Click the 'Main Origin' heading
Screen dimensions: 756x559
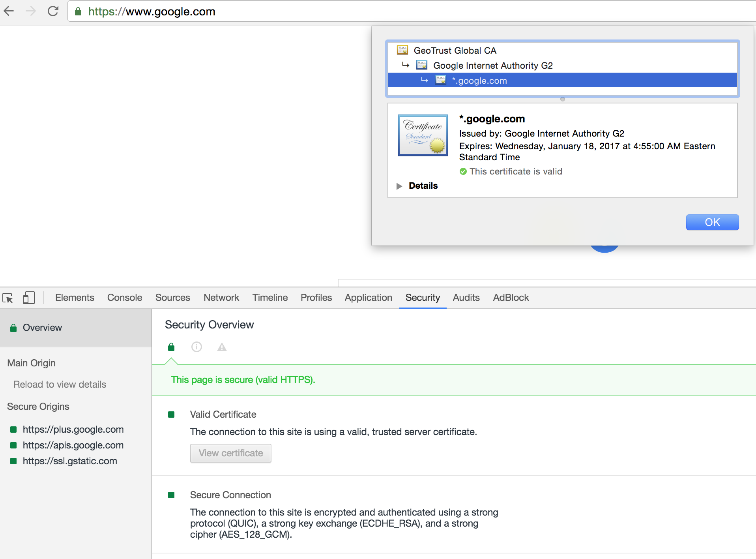pyautogui.click(x=32, y=363)
